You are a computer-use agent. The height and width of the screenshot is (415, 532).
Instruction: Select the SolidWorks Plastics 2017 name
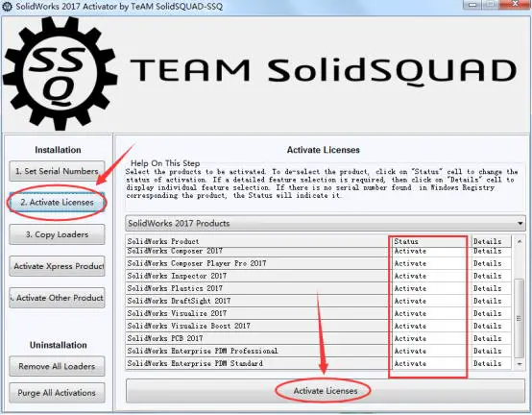[175, 288]
